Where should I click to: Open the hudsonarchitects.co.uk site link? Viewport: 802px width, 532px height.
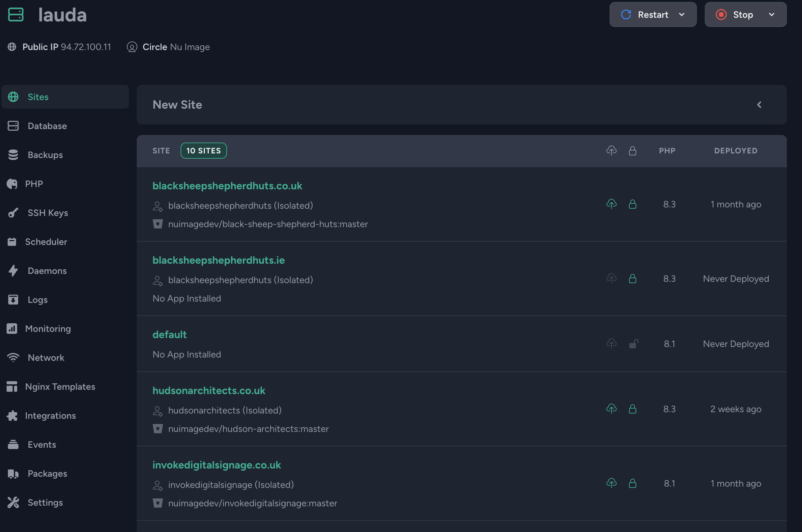tap(209, 390)
